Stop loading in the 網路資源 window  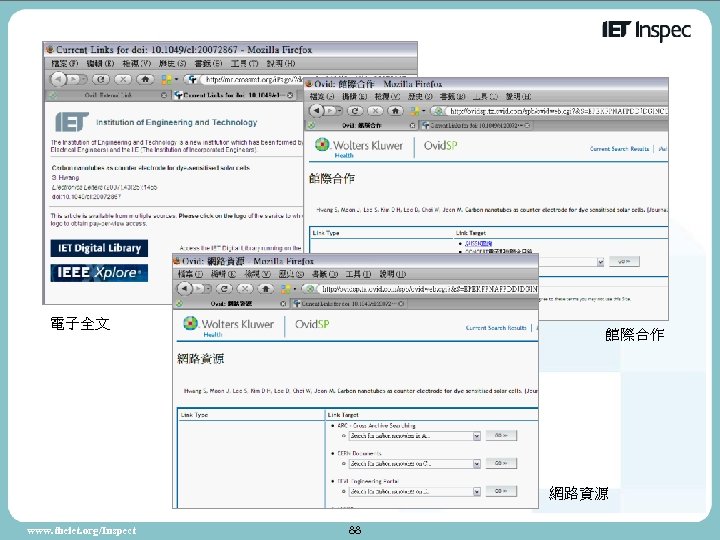245,289
